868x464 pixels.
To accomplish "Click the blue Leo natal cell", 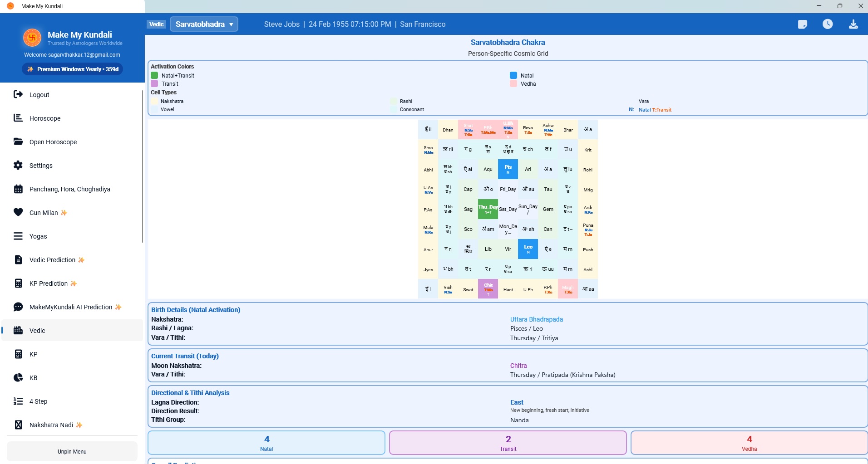I will coord(528,249).
